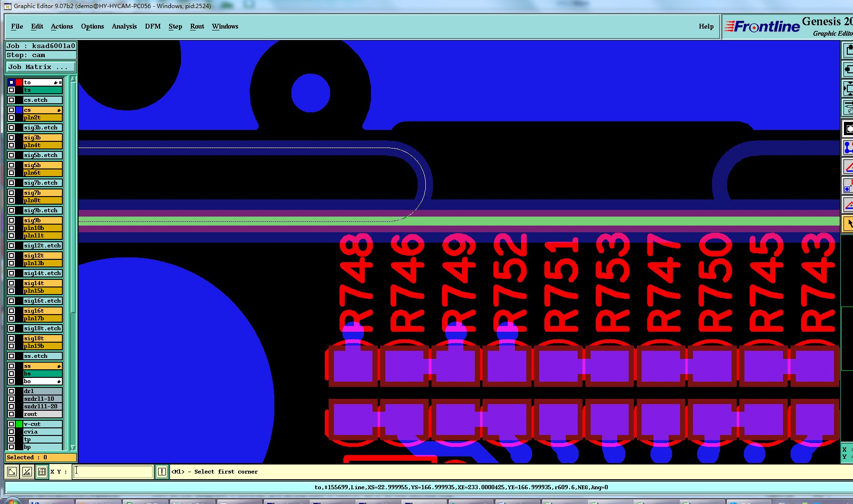
Task: Select the ss layer name
Action: tap(42, 366)
